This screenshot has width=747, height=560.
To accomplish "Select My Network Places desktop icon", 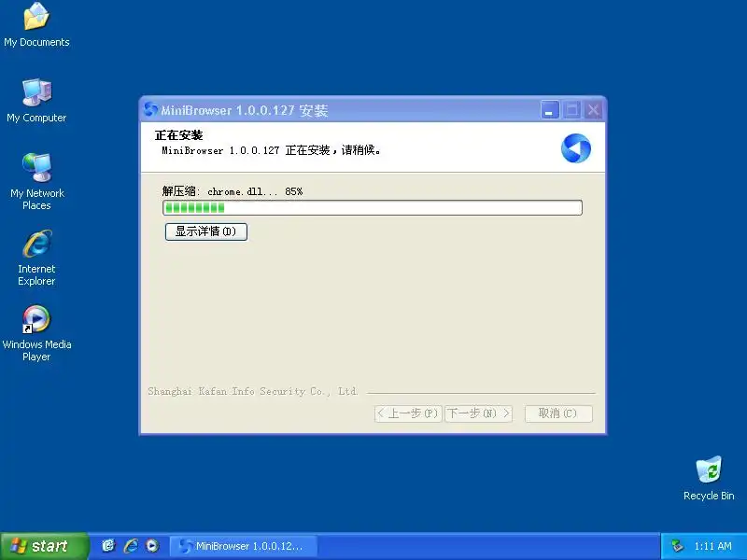I will 36,182.
